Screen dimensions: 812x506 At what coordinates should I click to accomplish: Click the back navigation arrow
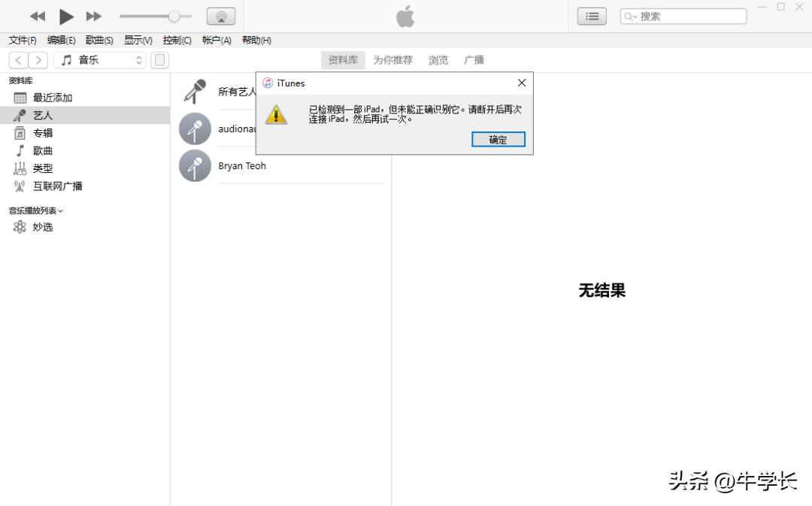point(18,59)
